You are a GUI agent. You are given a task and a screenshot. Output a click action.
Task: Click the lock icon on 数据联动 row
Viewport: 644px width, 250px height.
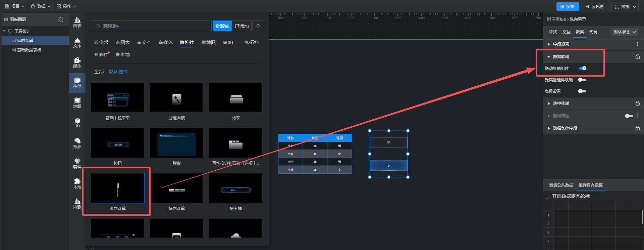pos(637,57)
